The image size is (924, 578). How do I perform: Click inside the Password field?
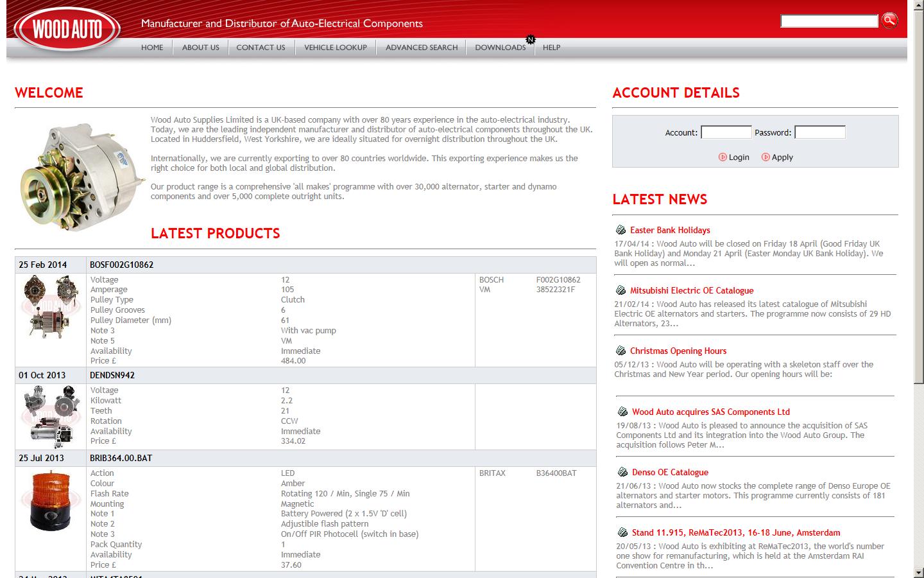819,132
